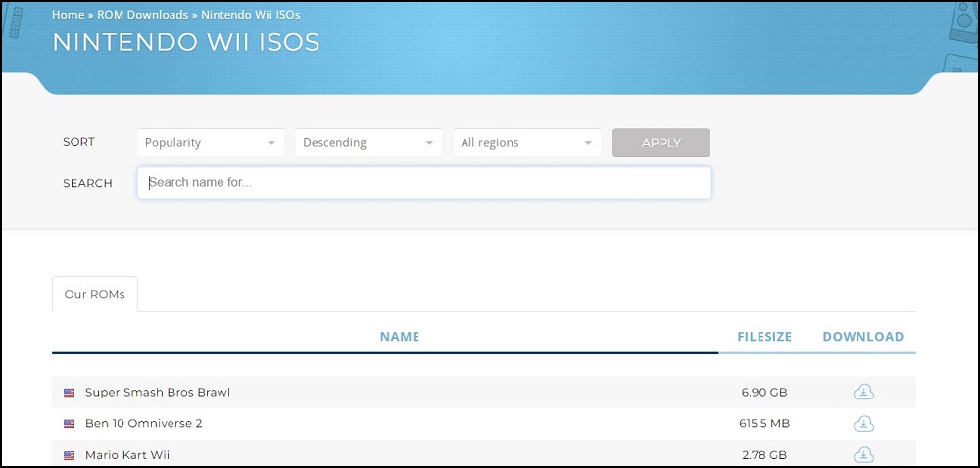This screenshot has height=468, width=980.
Task: Focus the Search name for field
Action: [x=424, y=183]
